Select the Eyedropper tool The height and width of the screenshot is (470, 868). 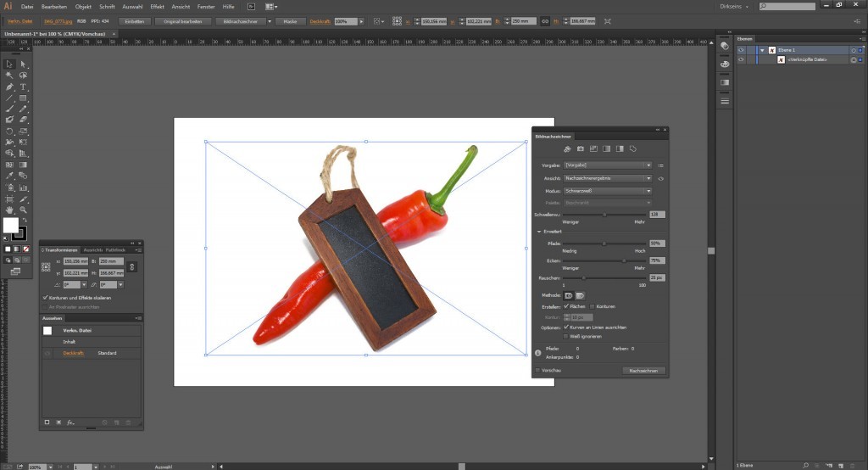(x=9, y=176)
